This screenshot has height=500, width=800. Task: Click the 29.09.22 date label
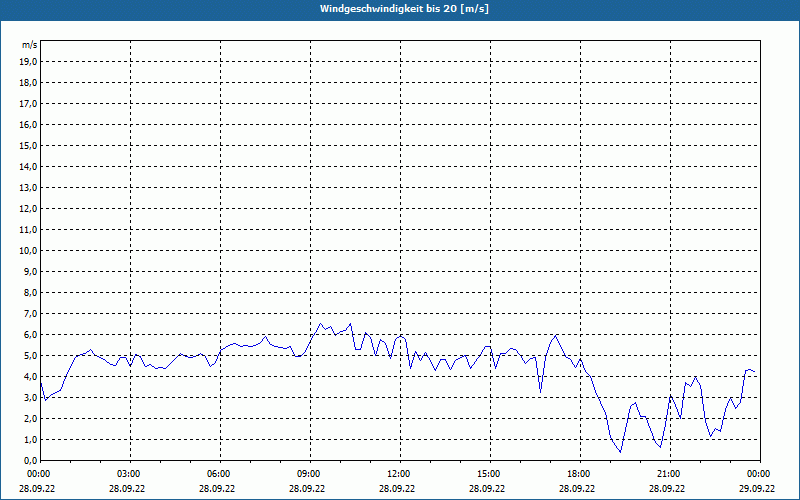(x=757, y=488)
